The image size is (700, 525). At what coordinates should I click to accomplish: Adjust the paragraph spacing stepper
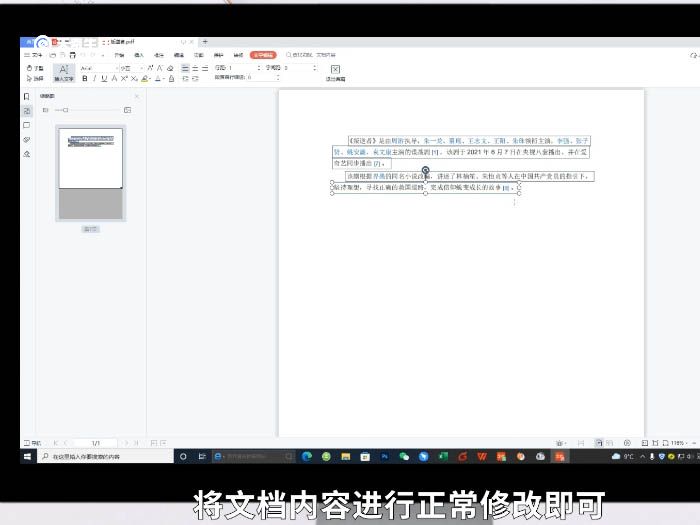(278, 77)
